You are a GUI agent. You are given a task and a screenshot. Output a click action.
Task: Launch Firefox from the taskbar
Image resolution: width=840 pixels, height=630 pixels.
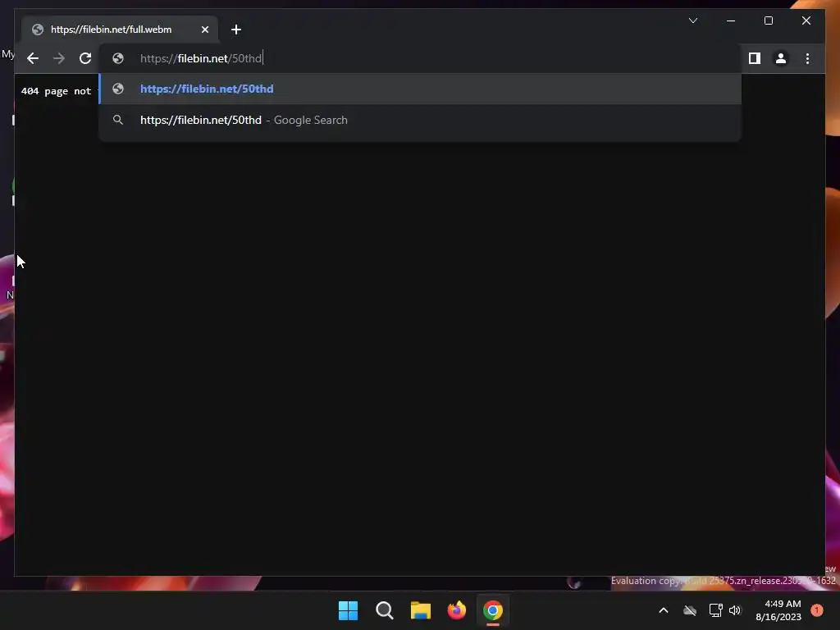coord(456,610)
